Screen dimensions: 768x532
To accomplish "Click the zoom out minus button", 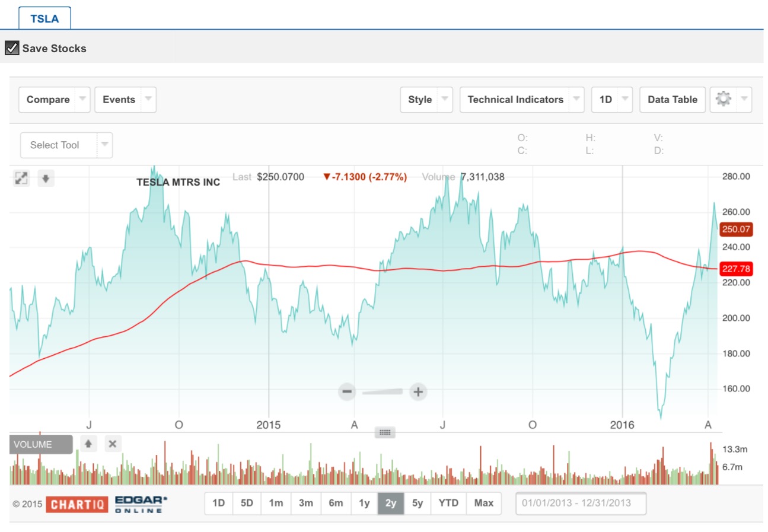I will tap(348, 391).
